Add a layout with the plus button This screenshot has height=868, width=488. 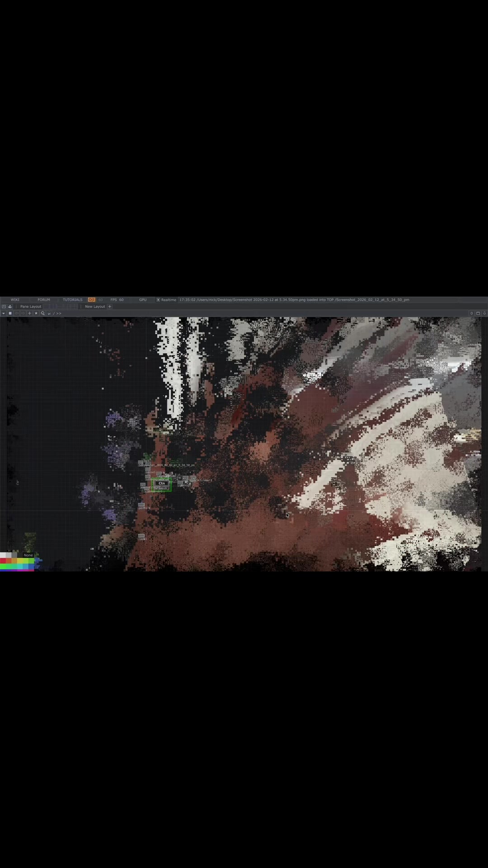pyautogui.click(x=109, y=307)
